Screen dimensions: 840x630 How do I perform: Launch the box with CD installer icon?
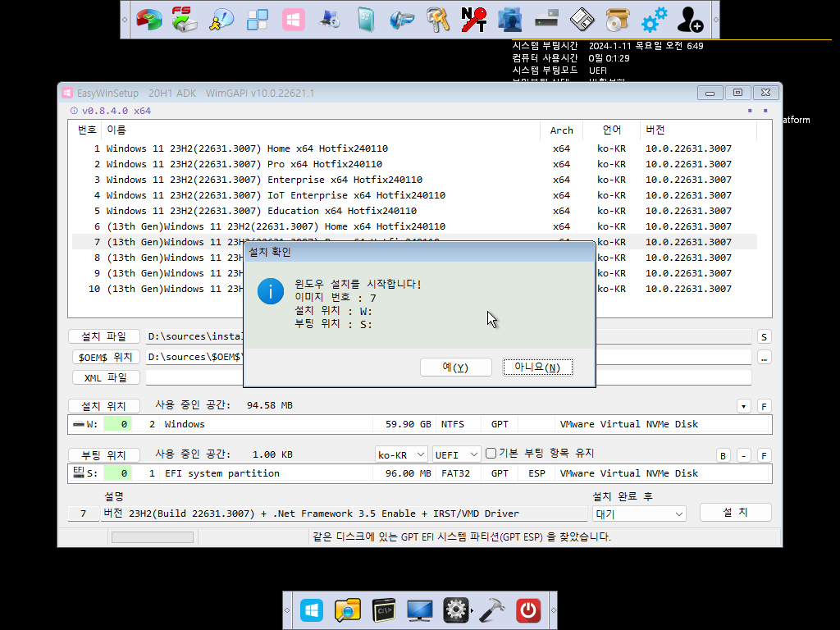coord(618,21)
